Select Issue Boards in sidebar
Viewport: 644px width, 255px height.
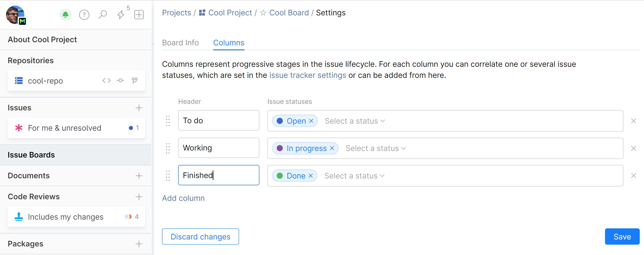pyautogui.click(x=31, y=155)
